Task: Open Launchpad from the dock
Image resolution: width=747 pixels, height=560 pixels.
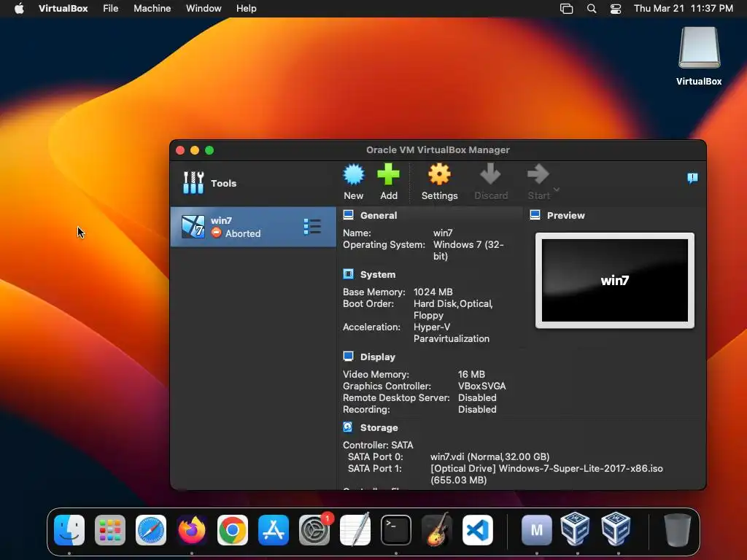Action: tap(110, 530)
